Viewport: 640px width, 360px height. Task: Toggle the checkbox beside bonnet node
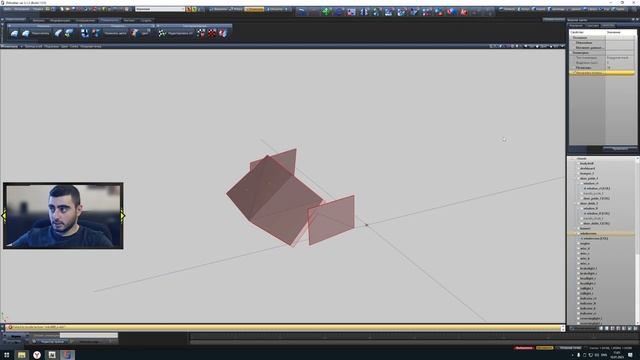pyautogui.click(x=578, y=228)
